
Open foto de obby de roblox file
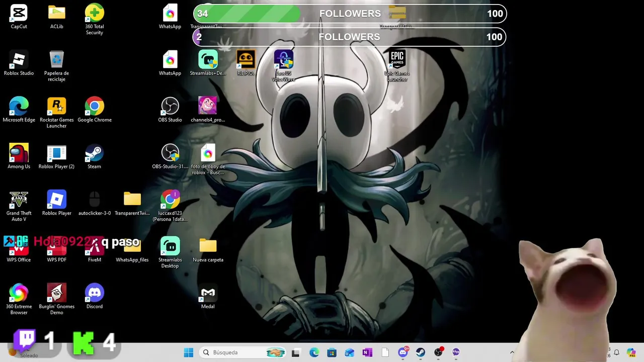tap(208, 160)
